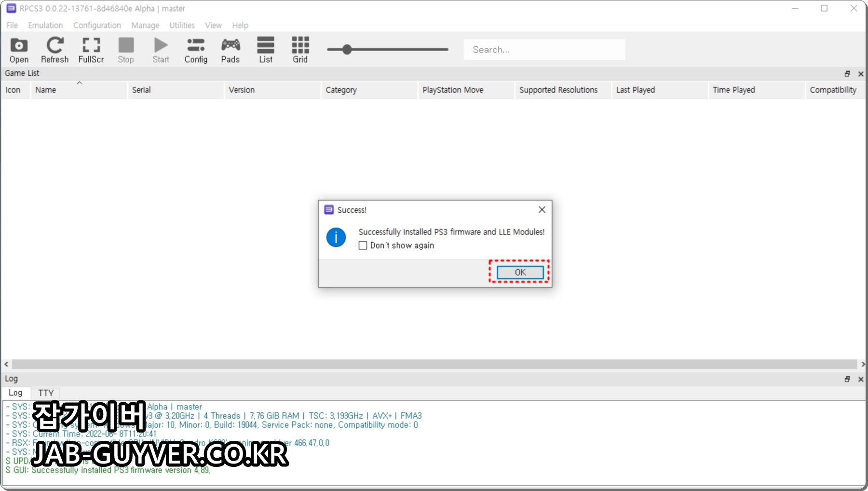Switch to the TTY tab
The height and width of the screenshot is (491, 868).
click(46, 393)
